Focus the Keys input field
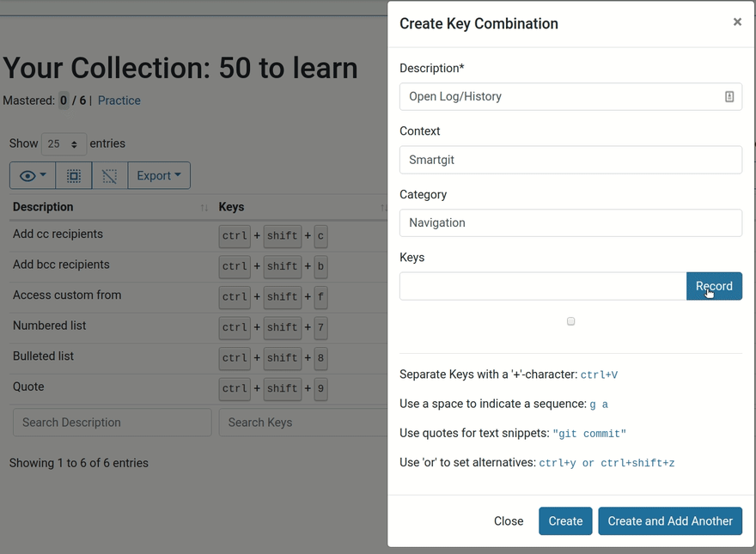The height and width of the screenshot is (554, 756). coord(543,286)
